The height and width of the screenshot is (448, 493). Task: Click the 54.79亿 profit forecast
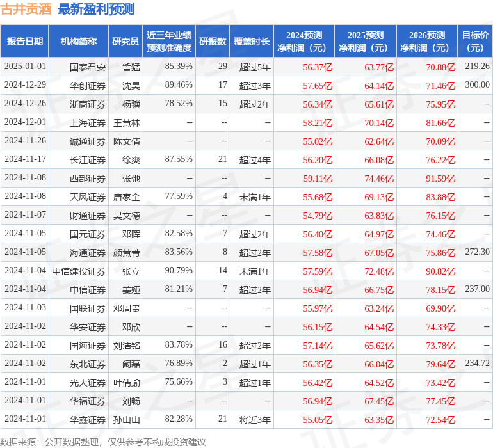(x=318, y=216)
